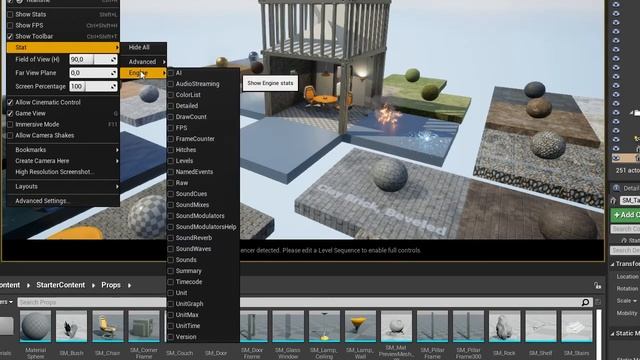The width and height of the screenshot is (640, 360).
Task: Select the SM_Rock asset thumbnail
Action: tap(504, 326)
